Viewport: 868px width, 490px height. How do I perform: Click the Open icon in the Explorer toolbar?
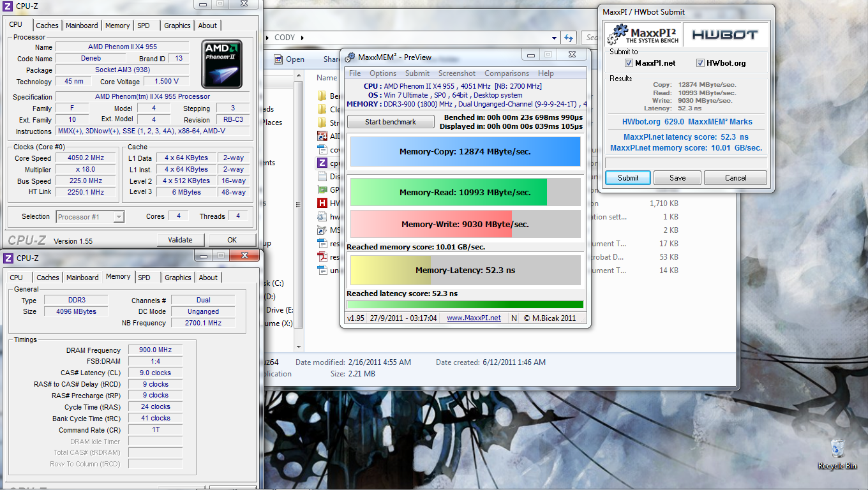click(278, 59)
